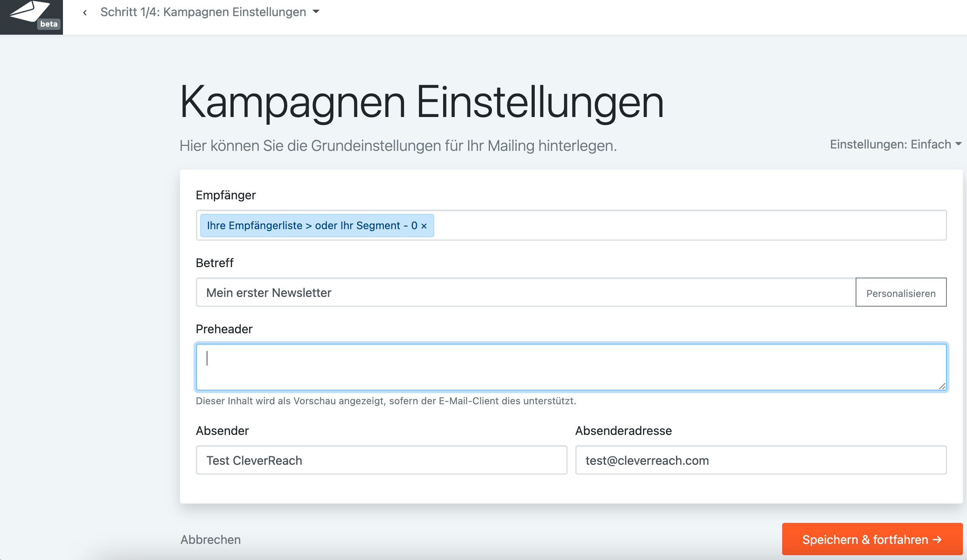Click empty area of Empfänger selector field
Image resolution: width=967 pixels, height=560 pixels.
point(686,225)
